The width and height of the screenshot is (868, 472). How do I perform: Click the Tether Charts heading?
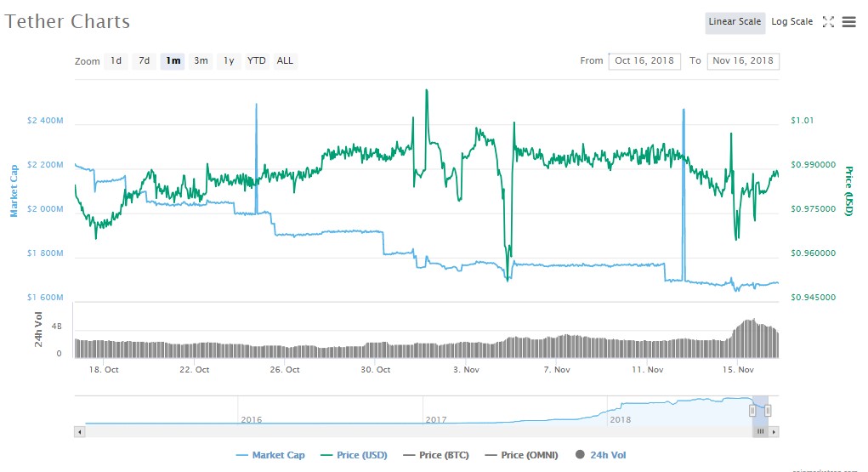[x=67, y=21]
